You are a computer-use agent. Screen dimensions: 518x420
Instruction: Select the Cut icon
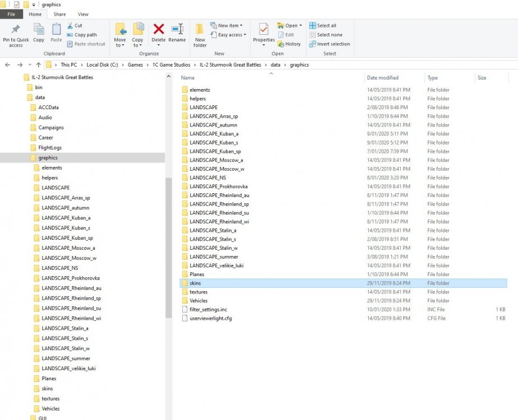coord(76,25)
